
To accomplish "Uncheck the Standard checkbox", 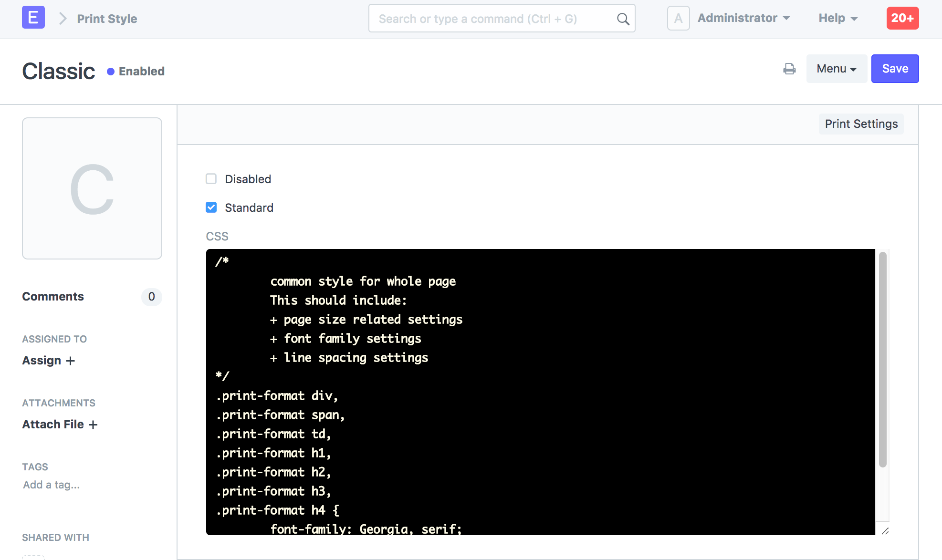I will [x=211, y=207].
